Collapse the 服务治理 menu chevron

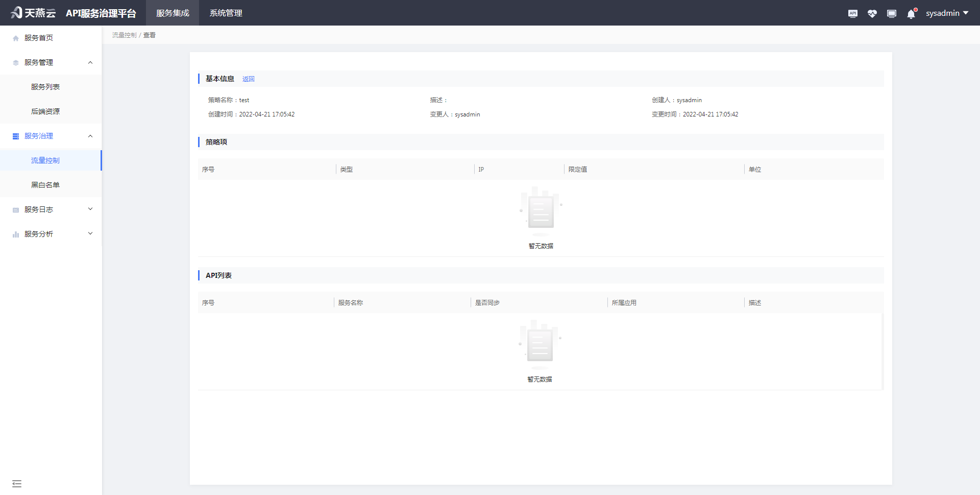pyautogui.click(x=90, y=136)
